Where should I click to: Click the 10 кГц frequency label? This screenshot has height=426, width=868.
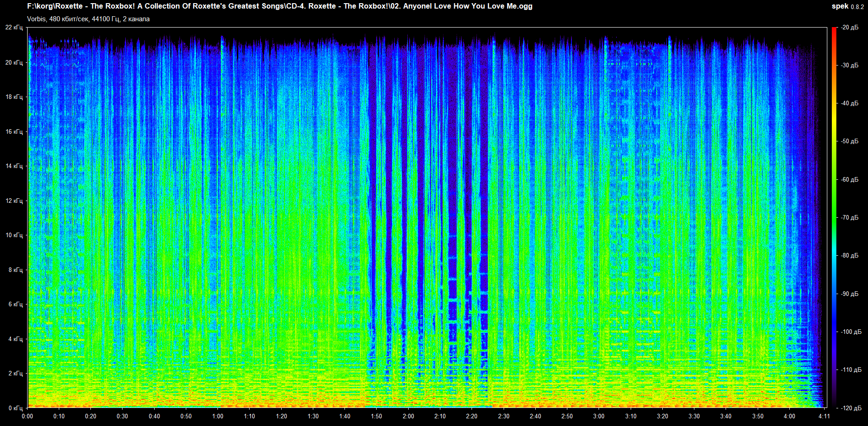point(14,235)
